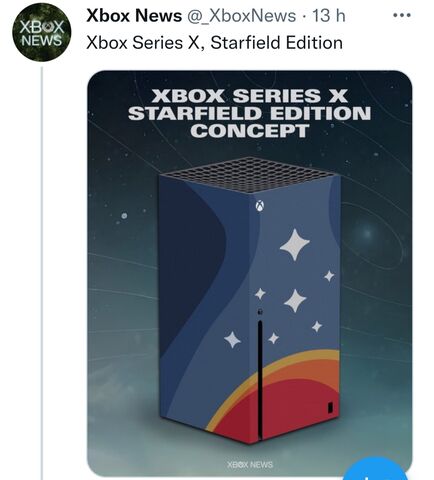Image resolution: width=434 pixels, height=480 pixels.
Task: Click the eject button above disc slot
Action: (260, 312)
